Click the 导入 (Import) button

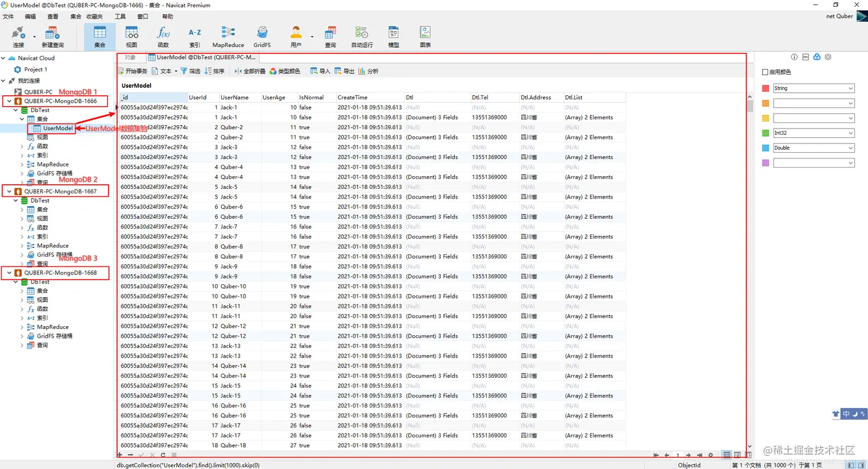coord(320,71)
